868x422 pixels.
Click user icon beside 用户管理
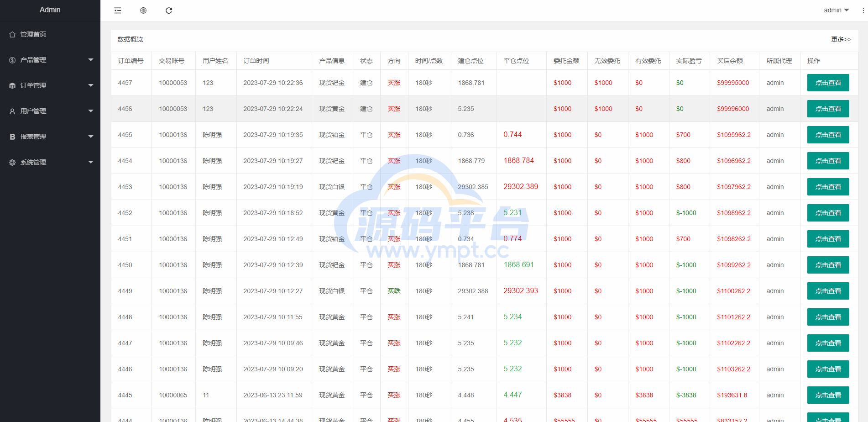[x=12, y=111]
